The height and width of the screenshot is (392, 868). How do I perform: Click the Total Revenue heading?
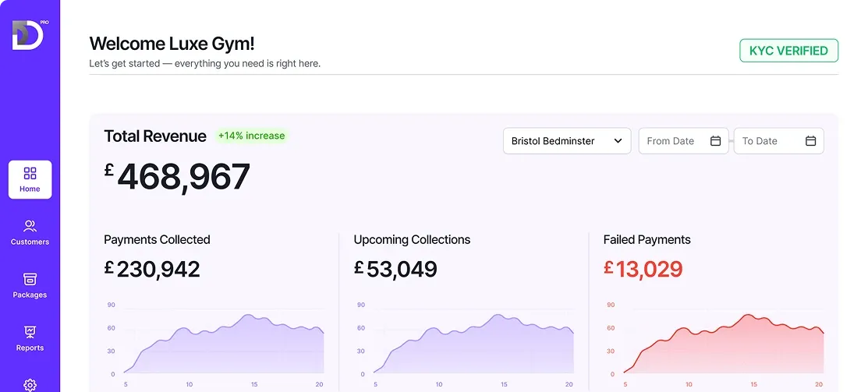[x=155, y=136]
